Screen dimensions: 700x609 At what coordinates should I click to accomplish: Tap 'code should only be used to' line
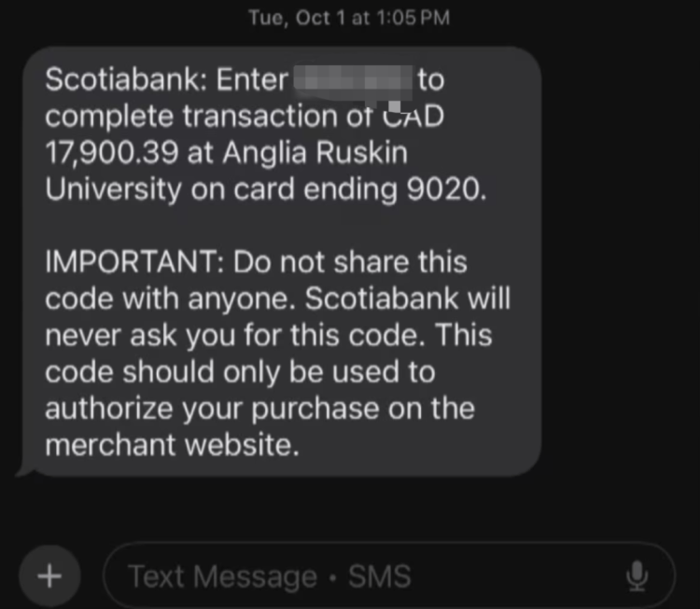pyautogui.click(x=240, y=371)
